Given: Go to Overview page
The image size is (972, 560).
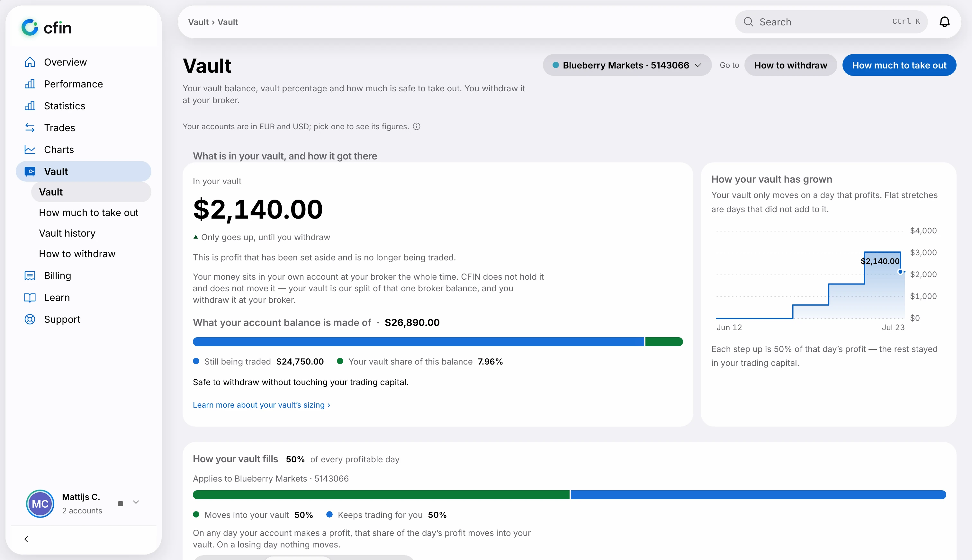Looking at the screenshot, I should (x=84, y=62).
